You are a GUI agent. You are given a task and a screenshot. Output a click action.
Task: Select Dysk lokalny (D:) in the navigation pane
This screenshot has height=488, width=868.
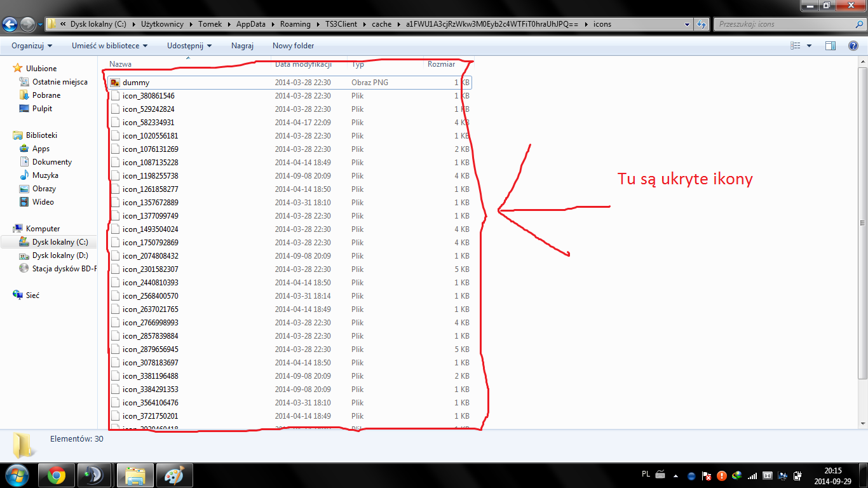tap(60, 255)
